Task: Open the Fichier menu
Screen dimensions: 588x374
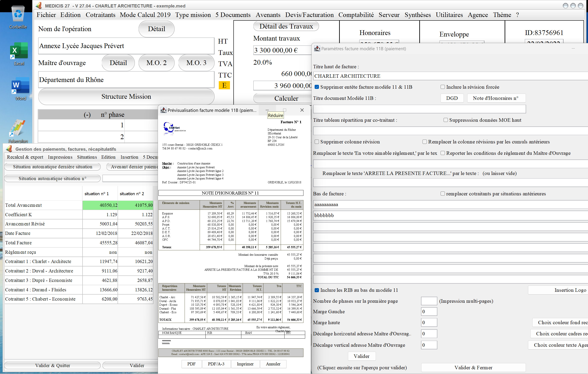Action: coord(46,15)
